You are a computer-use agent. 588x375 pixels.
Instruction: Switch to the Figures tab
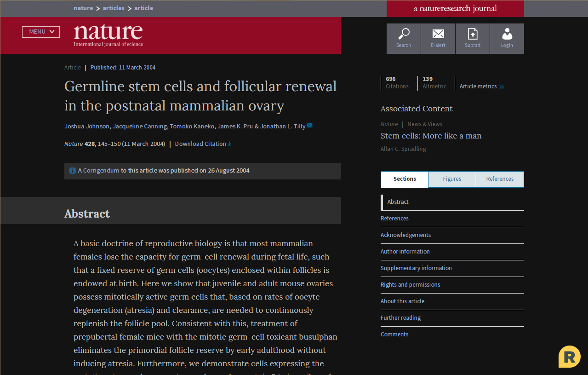(452, 179)
